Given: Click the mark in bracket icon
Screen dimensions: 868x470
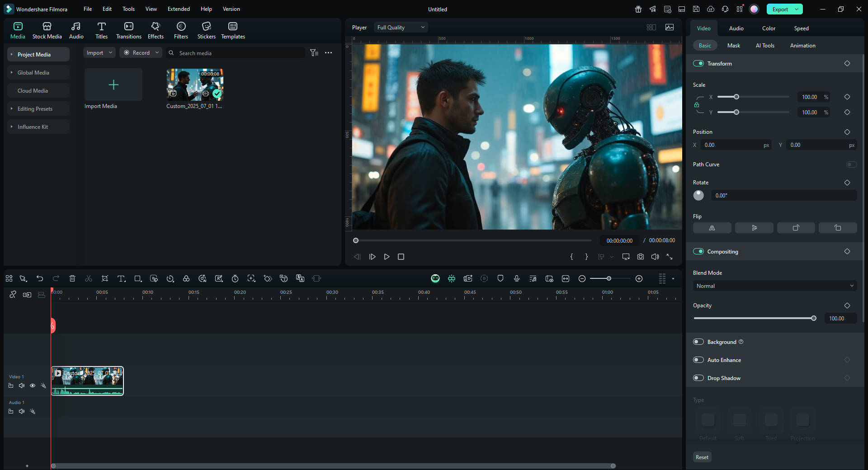Looking at the screenshot, I should 572,257.
